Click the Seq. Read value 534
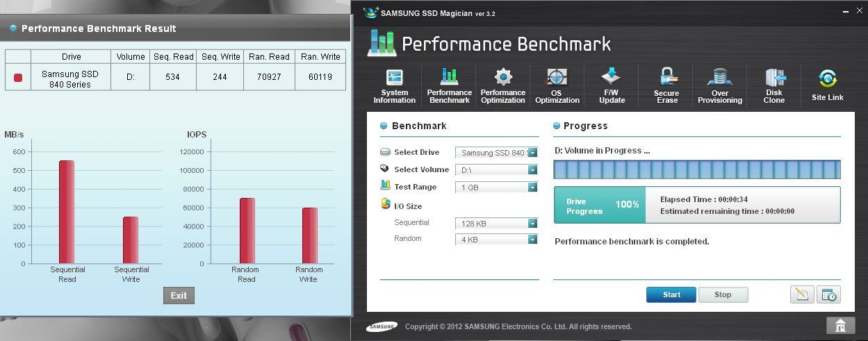 pos(173,77)
